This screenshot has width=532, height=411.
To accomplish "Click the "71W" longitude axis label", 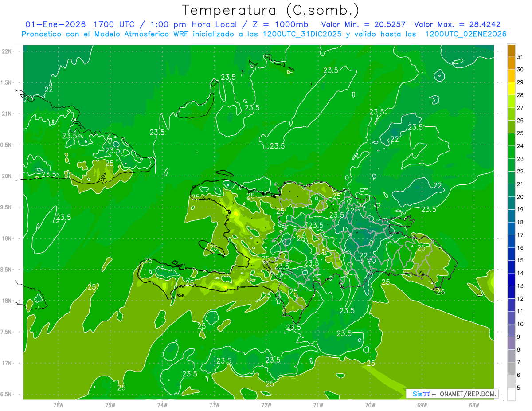I will pos(318,405).
